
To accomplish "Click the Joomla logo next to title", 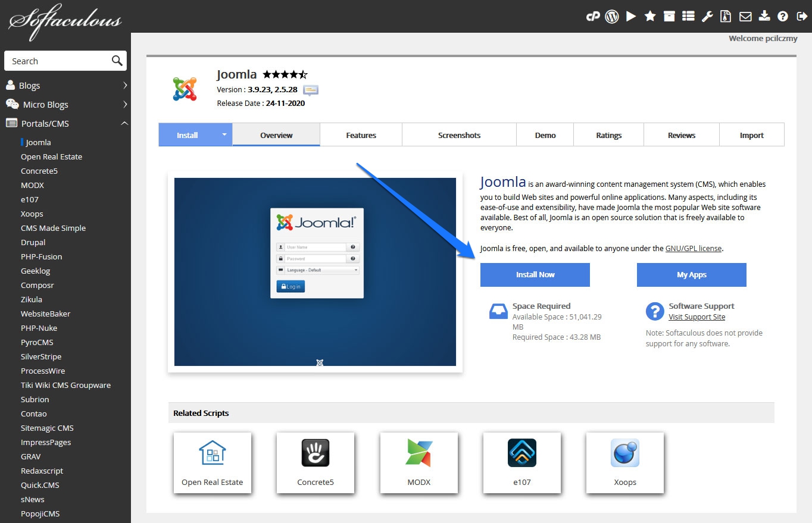I will coord(185,89).
